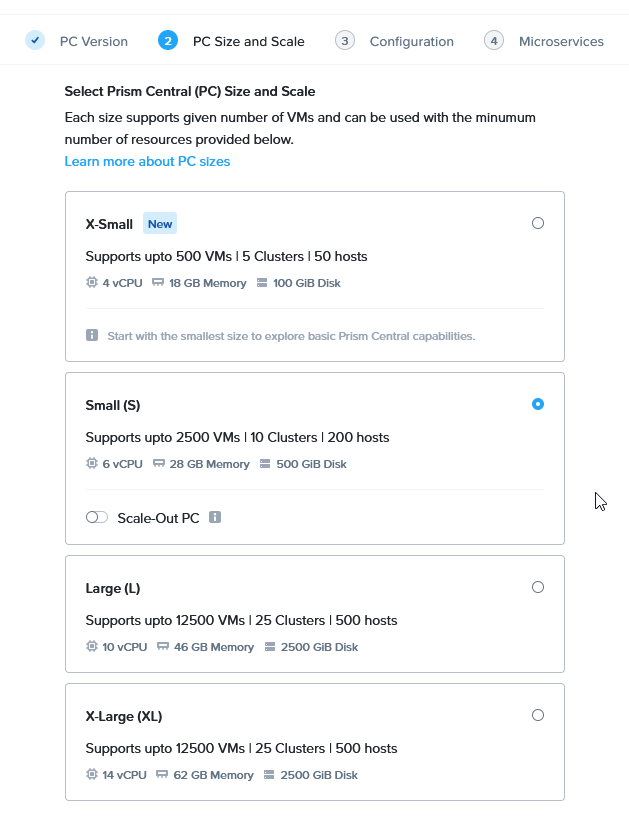Open the Configuration step
The width and height of the screenshot is (629, 819).
411,41
